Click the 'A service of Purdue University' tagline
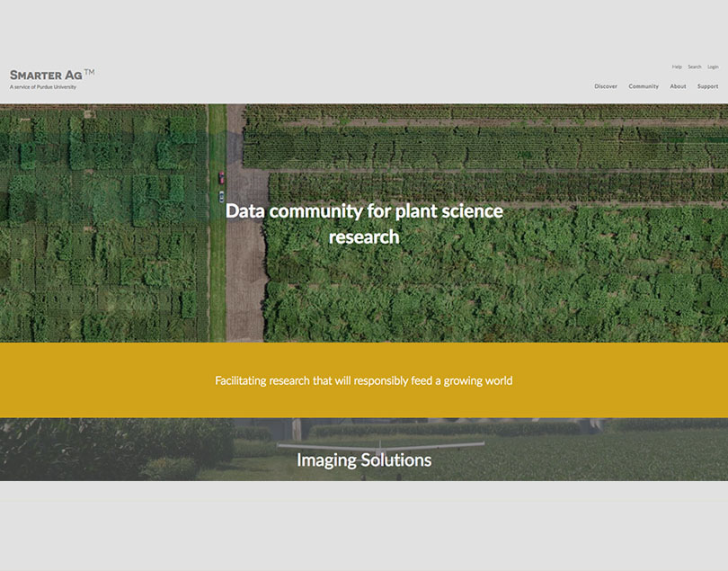Image resolution: width=728 pixels, height=571 pixels. point(43,87)
